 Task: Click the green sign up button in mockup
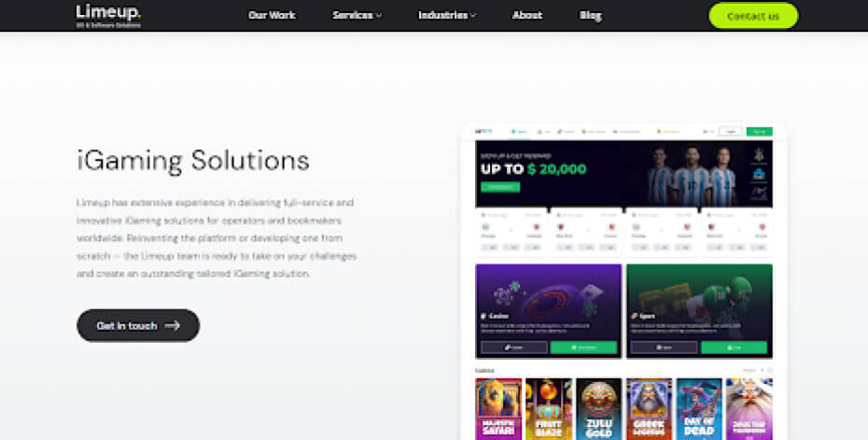(759, 132)
